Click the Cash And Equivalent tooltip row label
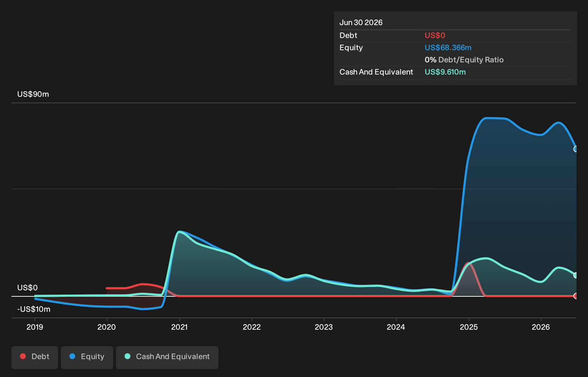588x377 pixels. (x=376, y=72)
